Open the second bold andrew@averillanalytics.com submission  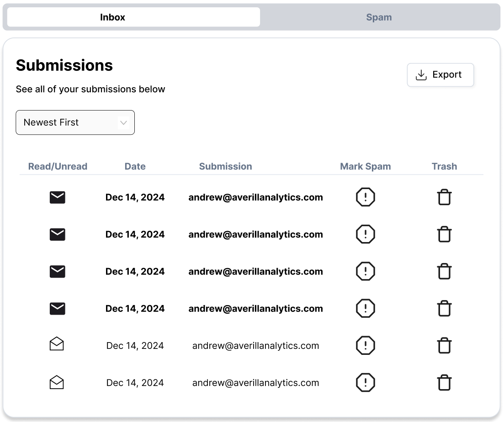[x=255, y=234]
